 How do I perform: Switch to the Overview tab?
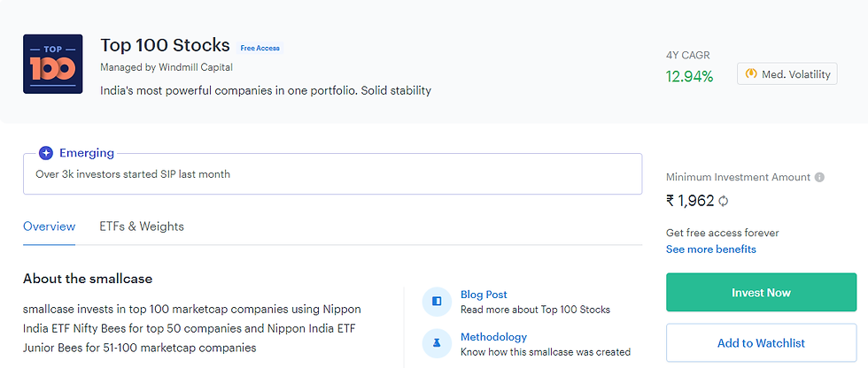[49, 226]
